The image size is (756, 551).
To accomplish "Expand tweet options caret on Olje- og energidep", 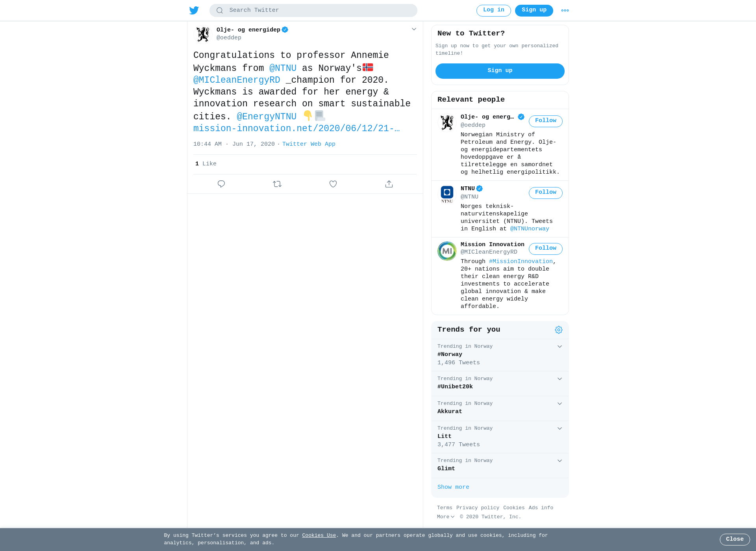I will [414, 29].
